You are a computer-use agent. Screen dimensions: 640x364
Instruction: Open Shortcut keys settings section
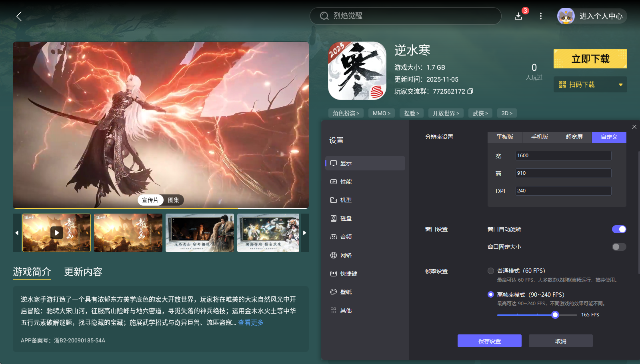tap(348, 274)
